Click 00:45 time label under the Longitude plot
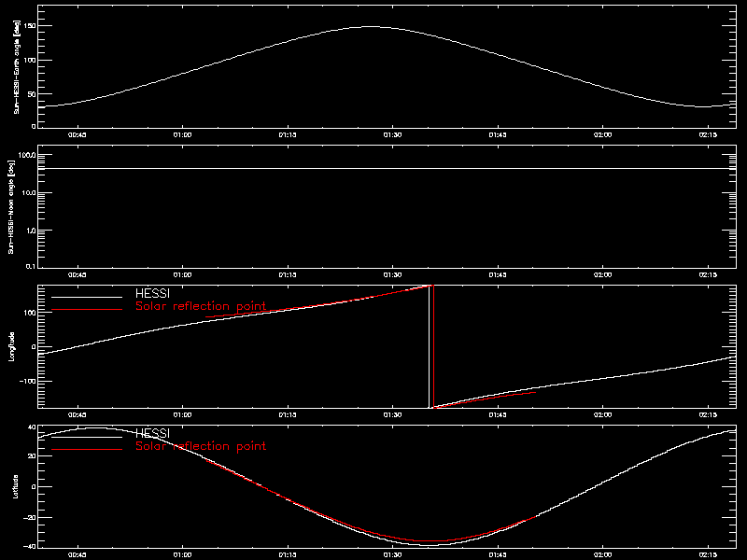747x560 pixels. 78,415
